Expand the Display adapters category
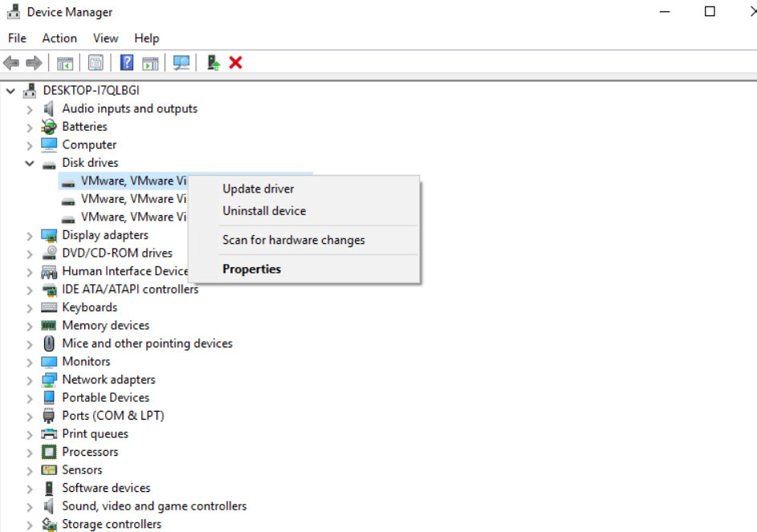Viewport: 757px width, 532px height. pyautogui.click(x=30, y=236)
